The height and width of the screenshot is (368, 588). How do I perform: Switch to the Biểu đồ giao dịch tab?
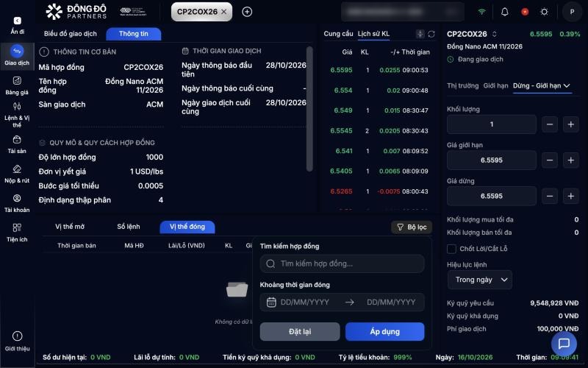click(x=70, y=34)
